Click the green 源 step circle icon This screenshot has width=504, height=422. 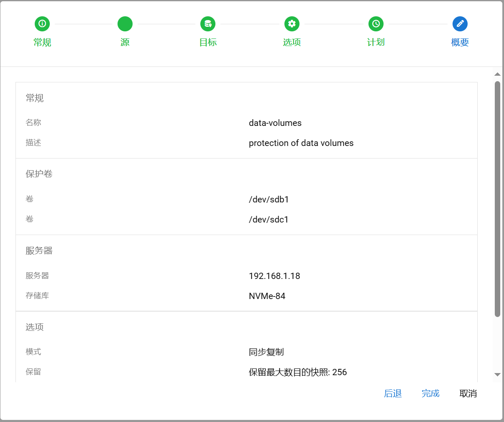pyautogui.click(x=125, y=24)
